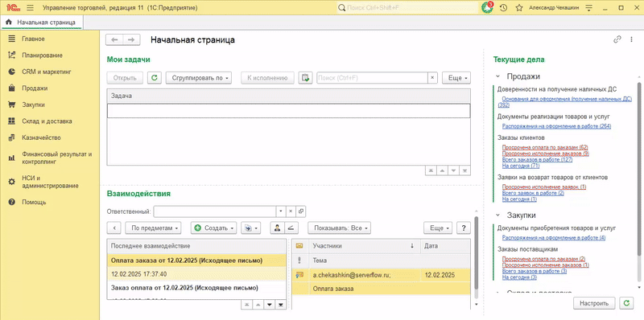The width and height of the screenshot is (644, 320).
Task: Collapse the Закупки group in Текущие дела
Action: [497, 215]
